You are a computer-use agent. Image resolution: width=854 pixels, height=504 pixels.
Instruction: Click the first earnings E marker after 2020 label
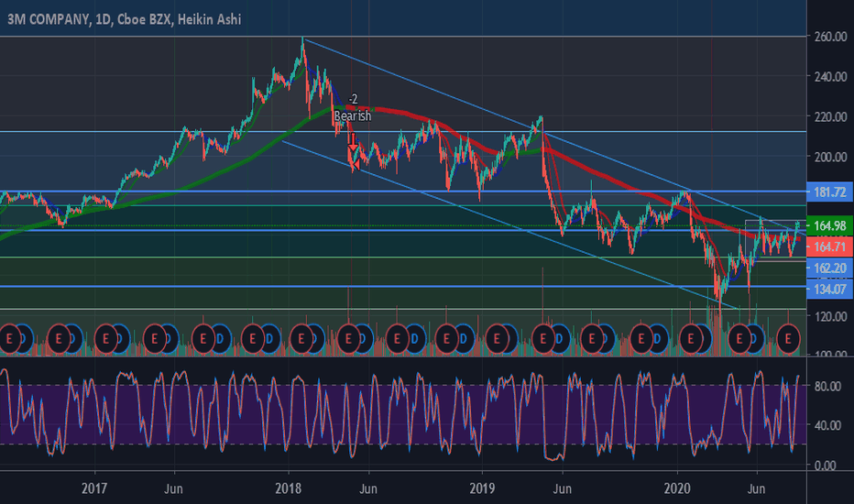(x=691, y=339)
